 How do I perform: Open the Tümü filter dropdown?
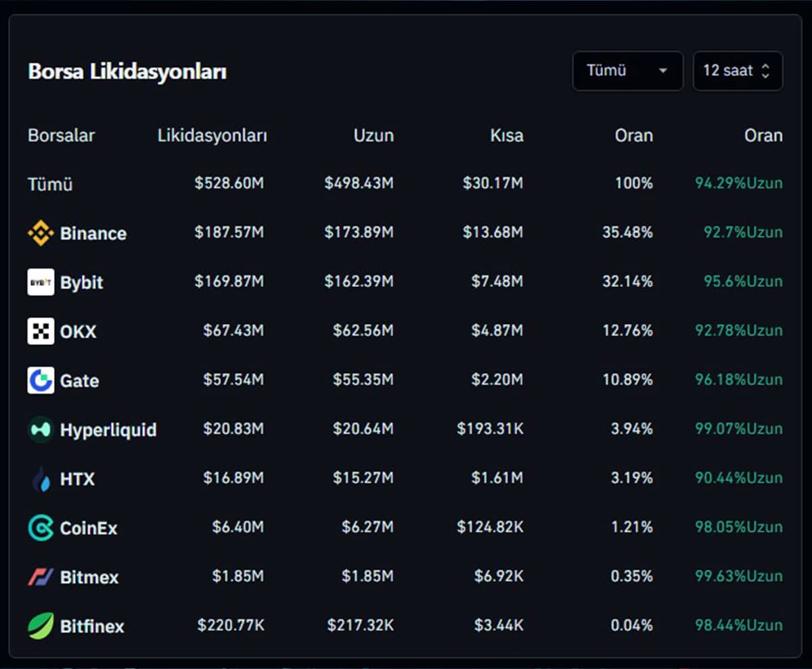coord(628,71)
